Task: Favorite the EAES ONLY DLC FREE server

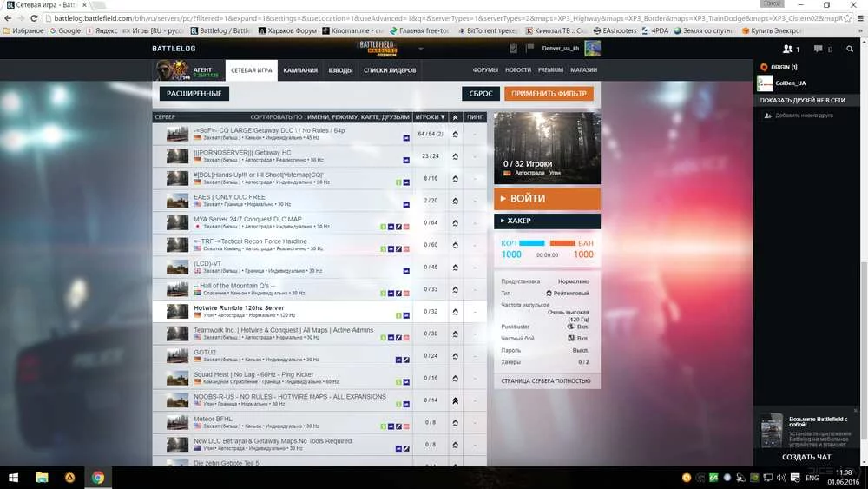Action: [x=455, y=201]
